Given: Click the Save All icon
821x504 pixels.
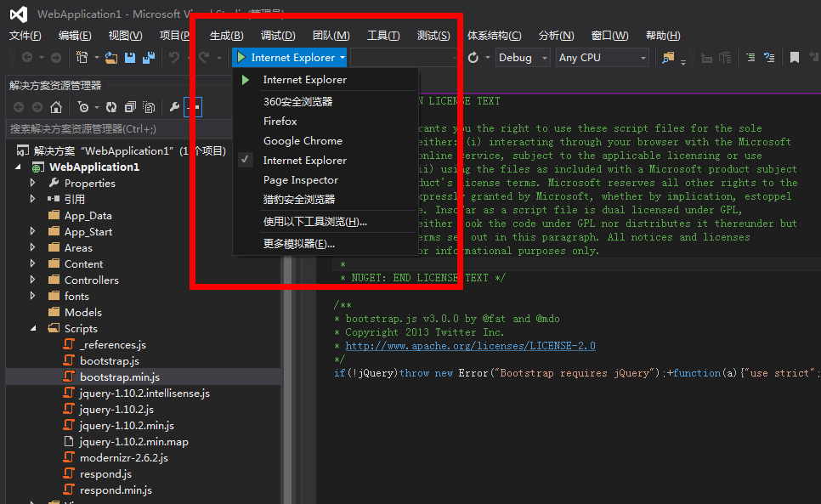Looking at the screenshot, I should coord(149,58).
